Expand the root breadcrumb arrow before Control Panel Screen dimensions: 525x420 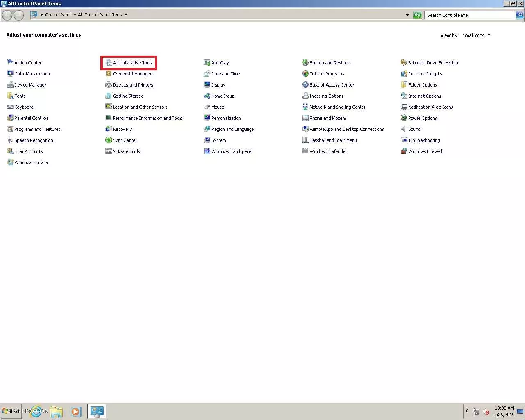(x=41, y=15)
